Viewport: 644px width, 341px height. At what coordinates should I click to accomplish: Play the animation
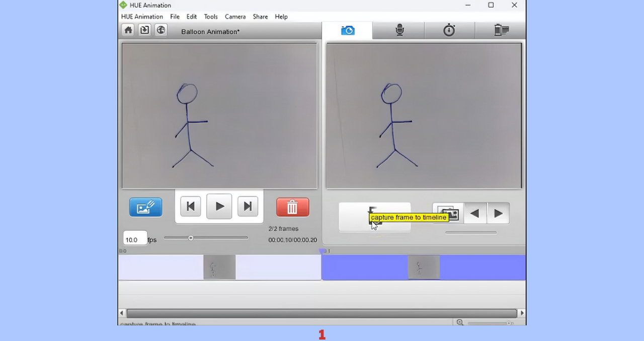(219, 207)
